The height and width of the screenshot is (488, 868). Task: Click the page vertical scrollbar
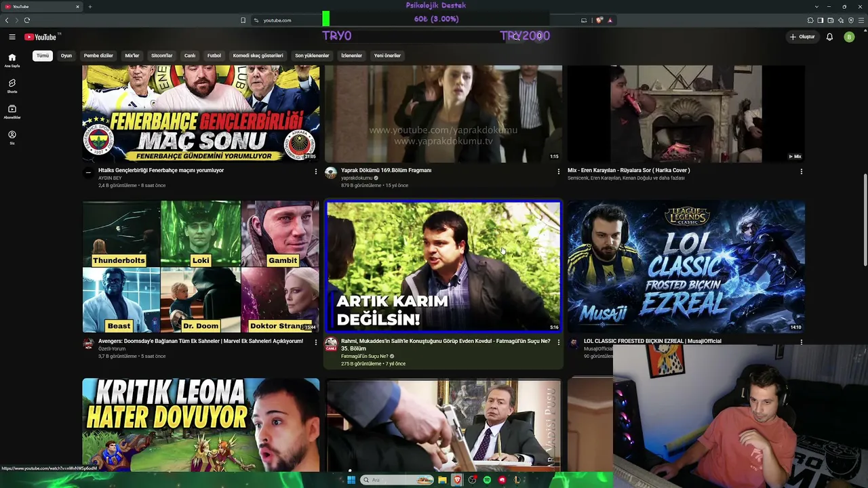(x=865, y=220)
